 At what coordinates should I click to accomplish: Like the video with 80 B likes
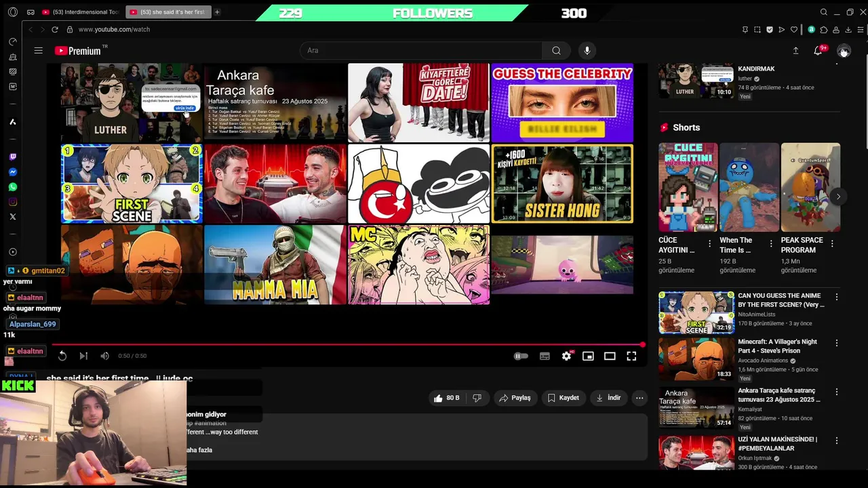[x=446, y=398]
